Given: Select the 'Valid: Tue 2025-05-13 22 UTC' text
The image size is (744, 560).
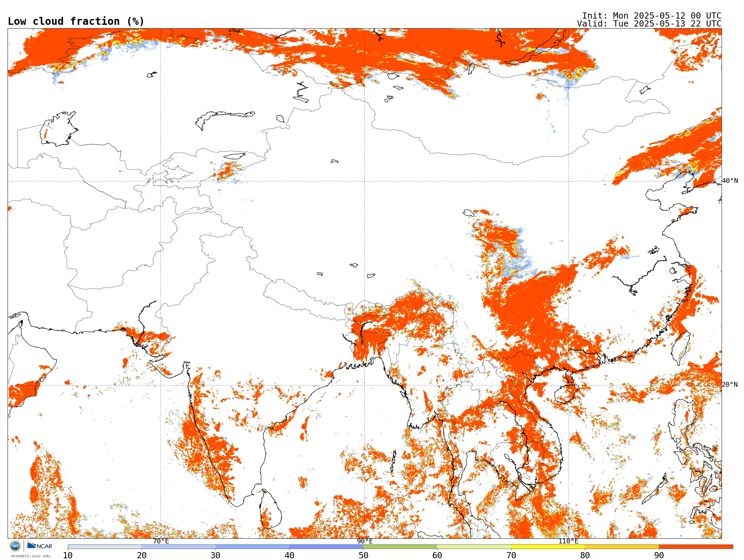Looking at the screenshot, I should tap(649, 24).
